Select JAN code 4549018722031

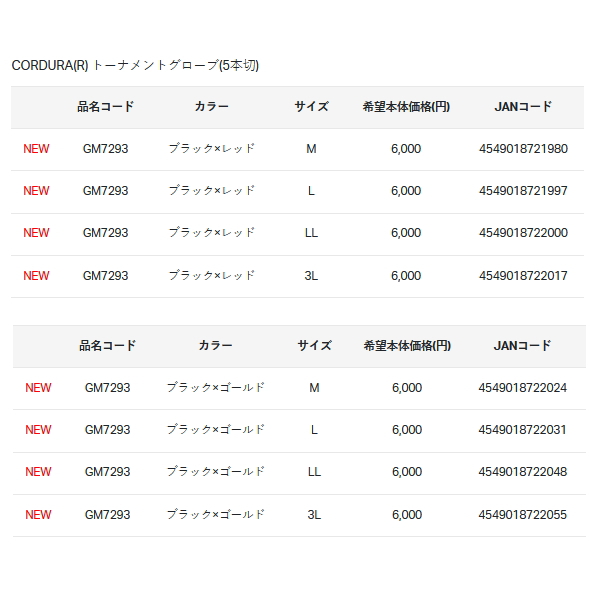click(x=522, y=430)
